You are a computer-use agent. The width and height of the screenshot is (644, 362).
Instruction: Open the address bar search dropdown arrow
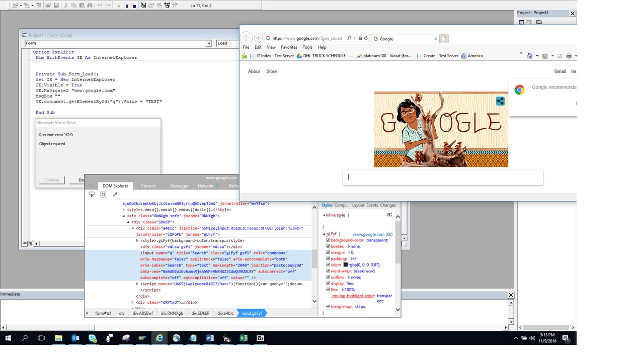(355, 38)
